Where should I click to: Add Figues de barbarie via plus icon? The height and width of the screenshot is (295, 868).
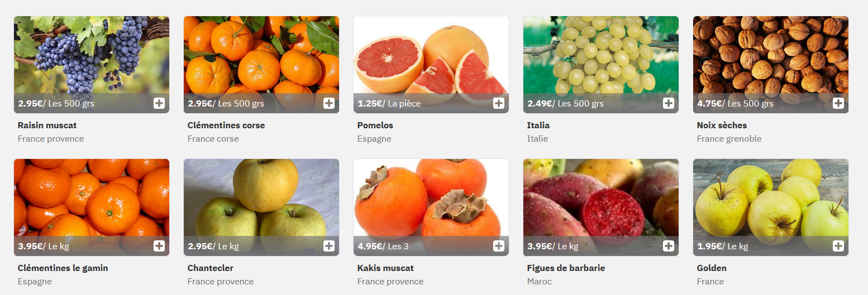coord(669,246)
